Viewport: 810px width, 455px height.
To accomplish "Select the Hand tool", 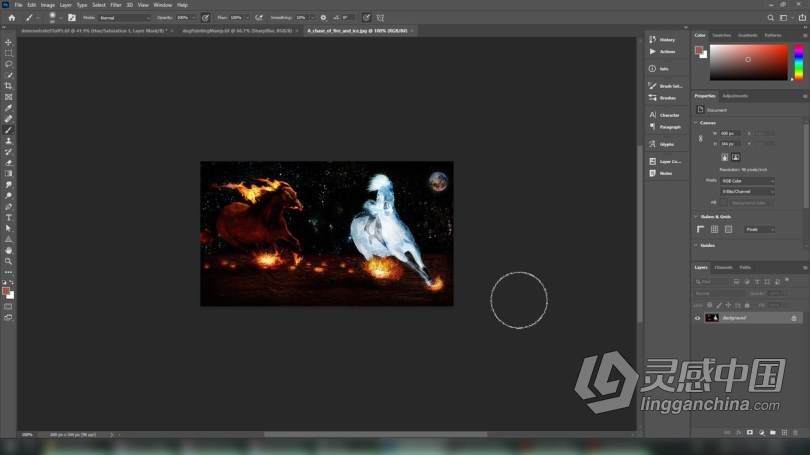I will pyautogui.click(x=8, y=250).
